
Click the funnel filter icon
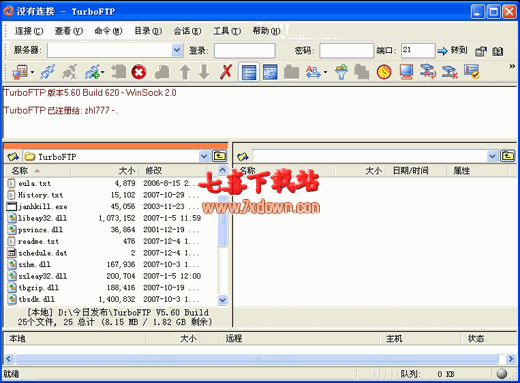click(341, 72)
